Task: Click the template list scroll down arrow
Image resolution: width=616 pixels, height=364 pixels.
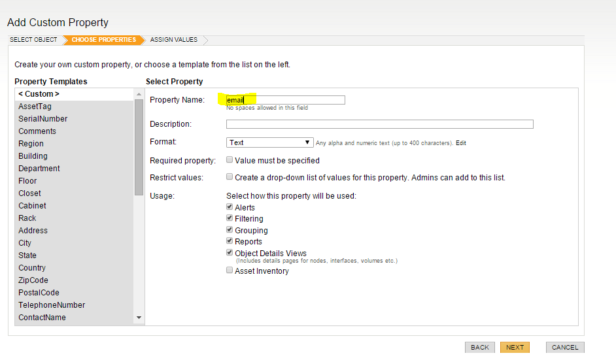Action: (139, 318)
